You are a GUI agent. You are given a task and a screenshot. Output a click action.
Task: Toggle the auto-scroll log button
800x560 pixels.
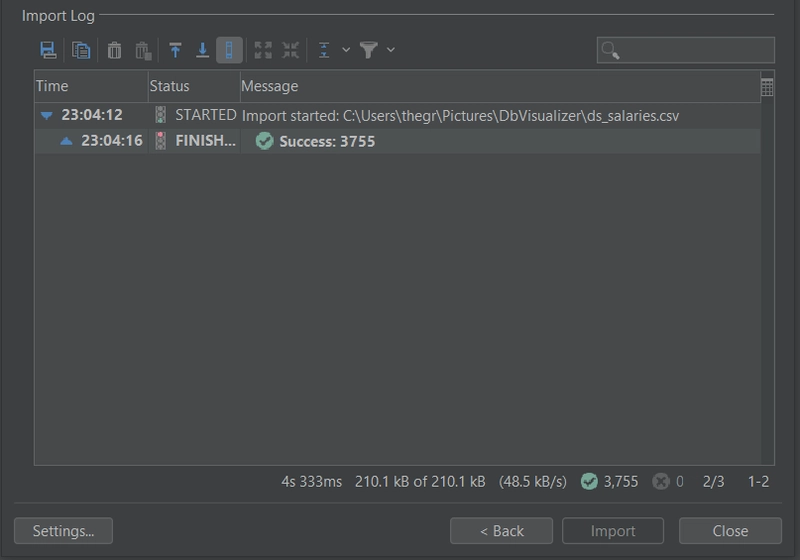tap(229, 50)
